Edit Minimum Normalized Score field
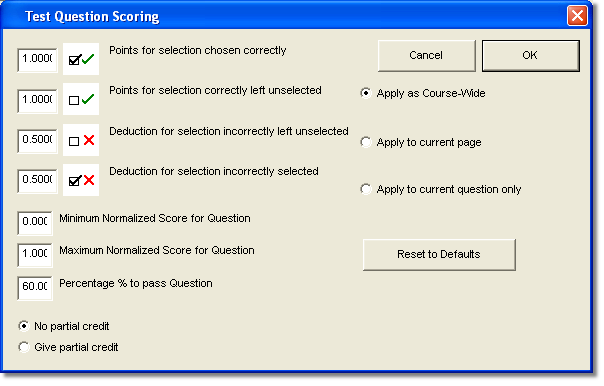Image resolution: width=604 pixels, height=386 pixels. (35, 223)
